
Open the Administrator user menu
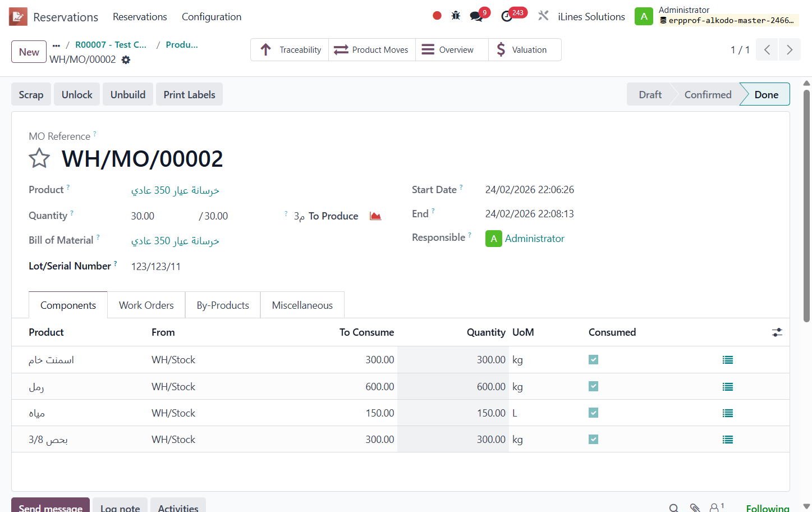(717, 16)
